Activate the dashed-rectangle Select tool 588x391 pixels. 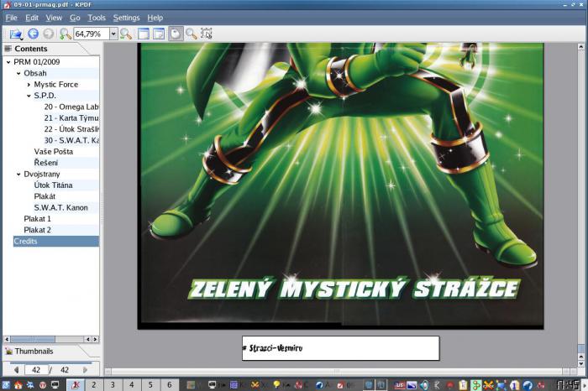pyautogui.click(x=207, y=34)
